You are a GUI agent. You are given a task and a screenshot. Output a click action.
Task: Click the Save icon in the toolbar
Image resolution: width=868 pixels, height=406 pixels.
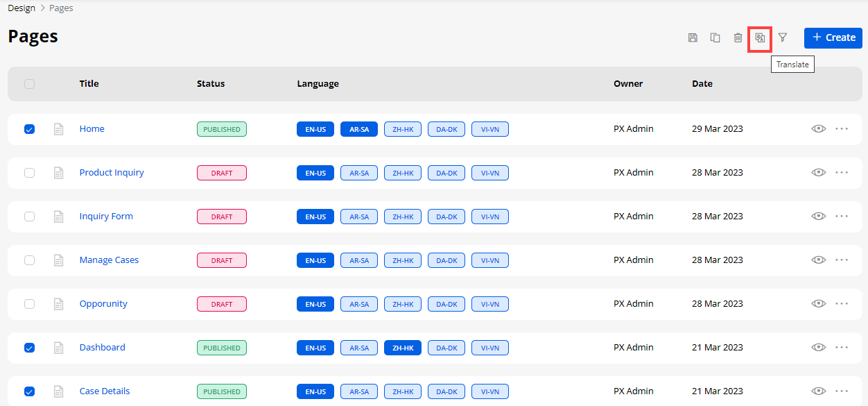coord(693,37)
